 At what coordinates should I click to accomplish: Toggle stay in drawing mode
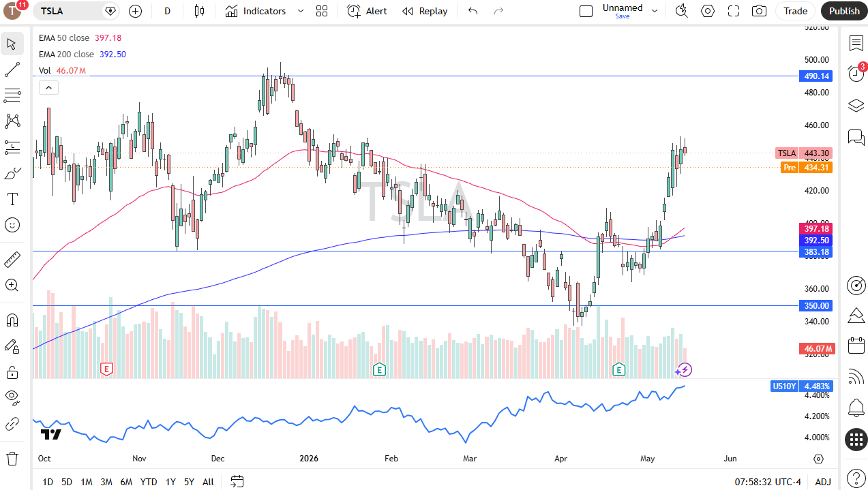[12, 346]
